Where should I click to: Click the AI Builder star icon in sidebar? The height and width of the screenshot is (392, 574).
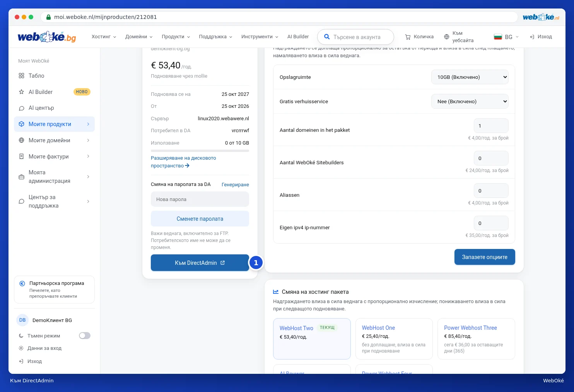(x=21, y=92)
